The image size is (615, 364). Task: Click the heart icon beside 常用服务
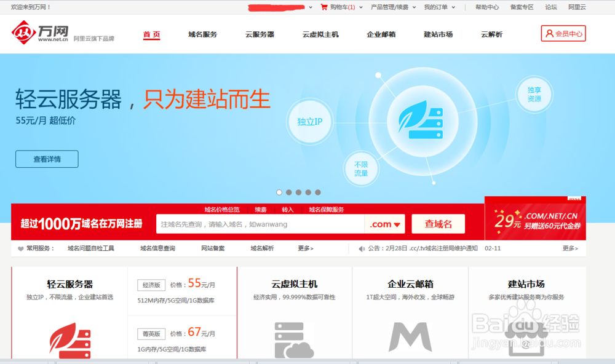[x=21, y=248]
